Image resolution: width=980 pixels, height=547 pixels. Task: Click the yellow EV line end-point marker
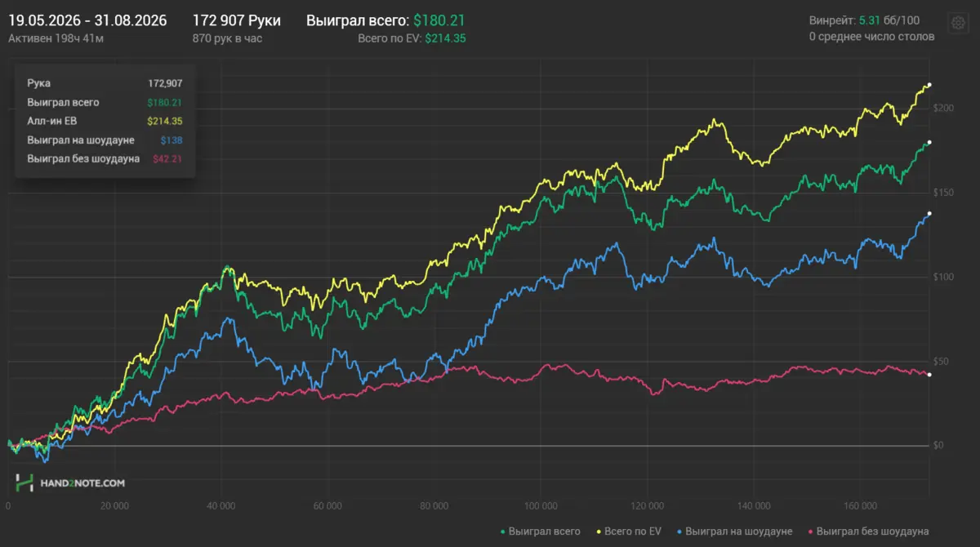point(929,85)
